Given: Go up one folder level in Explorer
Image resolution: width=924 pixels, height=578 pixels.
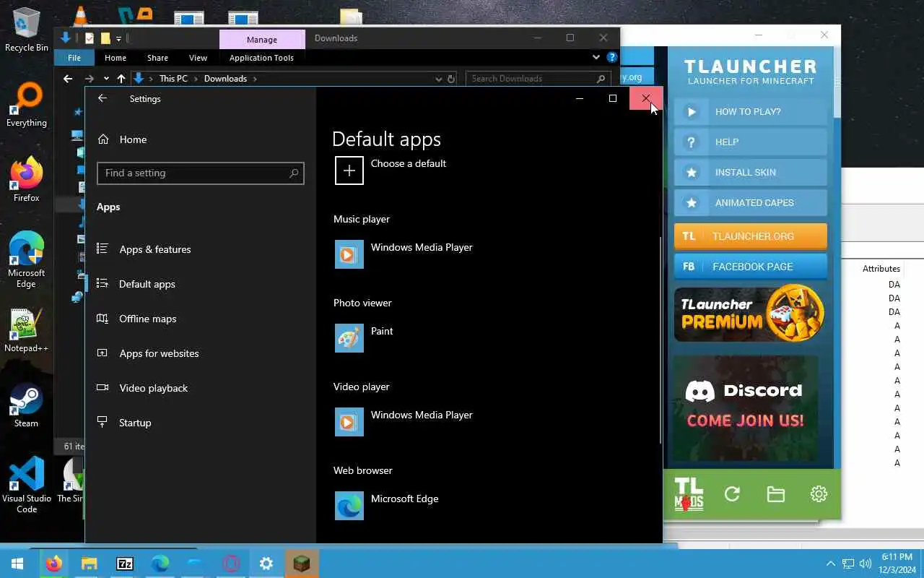Looking at the screenshot, I should 121,79.
